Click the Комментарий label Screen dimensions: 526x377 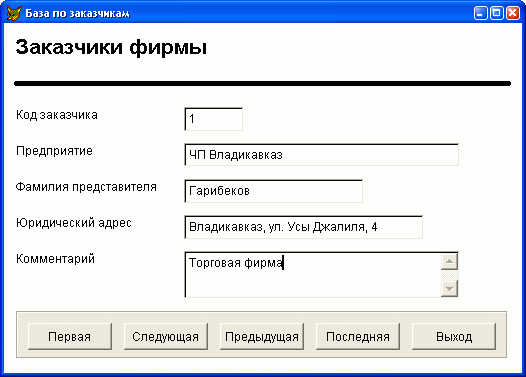point(55,259)
